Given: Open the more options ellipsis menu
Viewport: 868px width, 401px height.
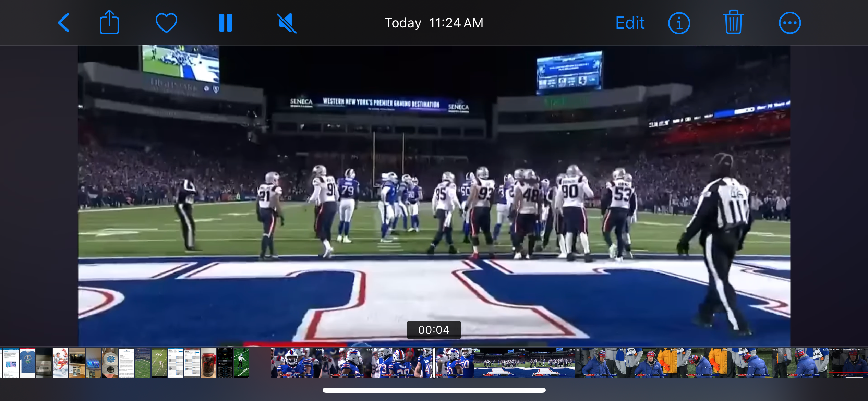Looking at the screenshot, I should click(790, 23).
